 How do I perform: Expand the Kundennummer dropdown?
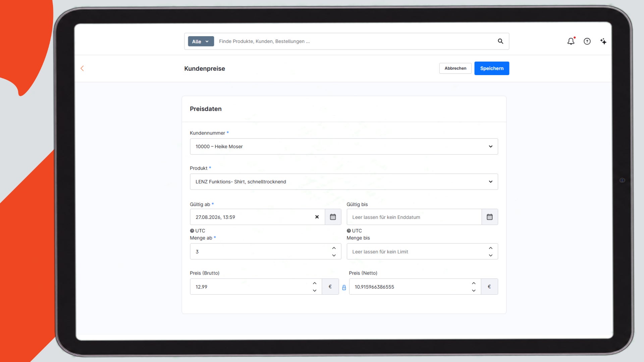coord(344,146)
